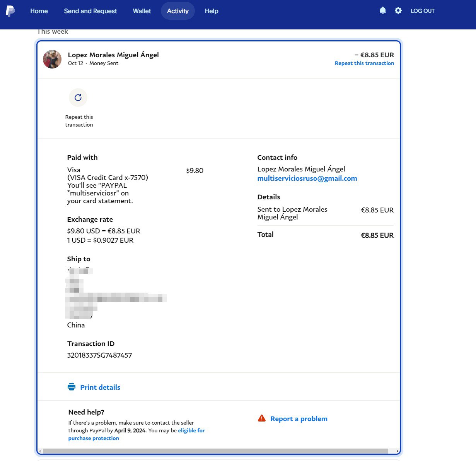Open the settings gear icon
476x461 pixels.
(398, 11)
